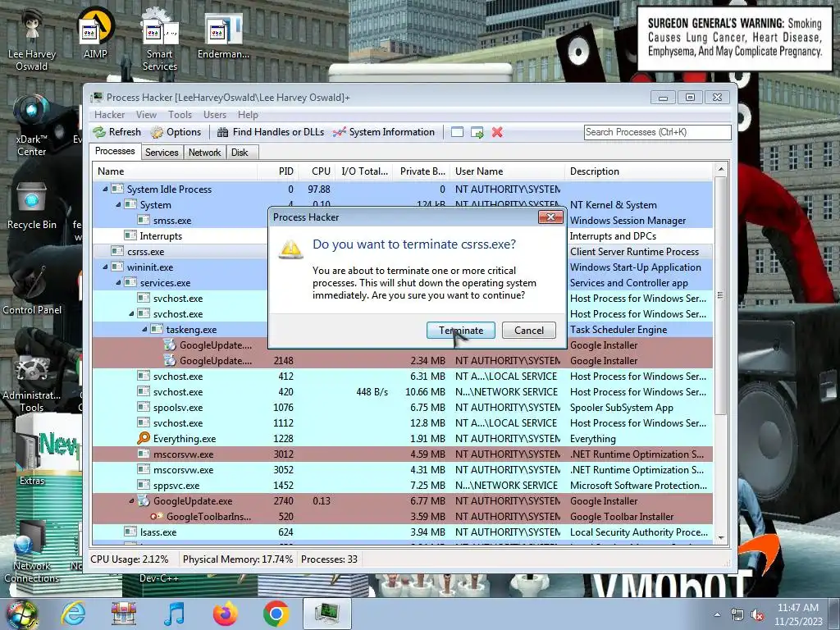This screenshot has height=630, width=840.
Task: Collapse the services.exe tree node
Action: 118,282
